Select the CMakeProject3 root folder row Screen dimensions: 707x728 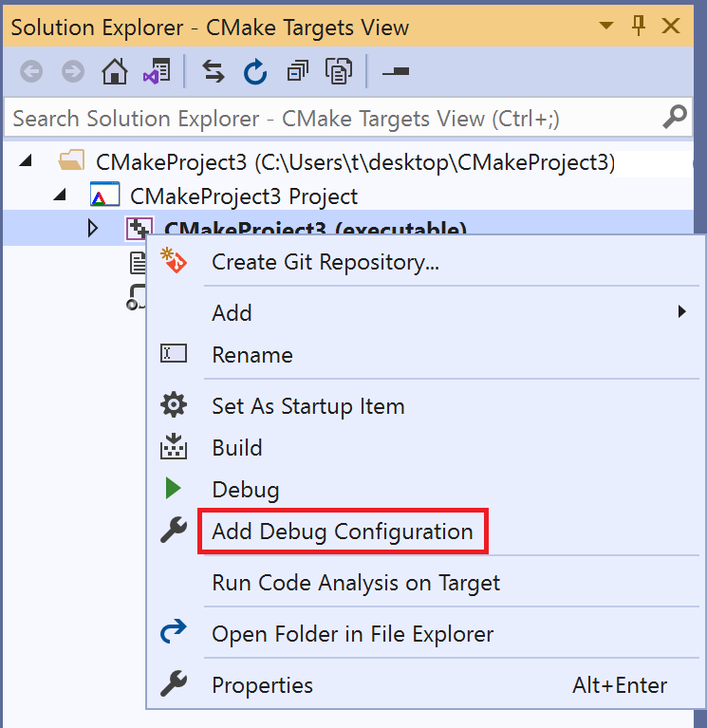(x=348, y=162)
